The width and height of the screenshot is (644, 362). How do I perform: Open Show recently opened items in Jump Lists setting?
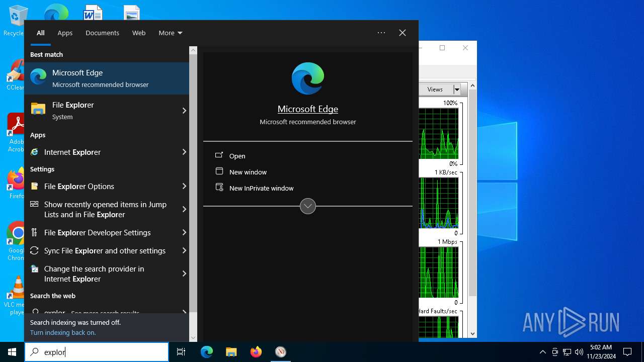(101, 209)
